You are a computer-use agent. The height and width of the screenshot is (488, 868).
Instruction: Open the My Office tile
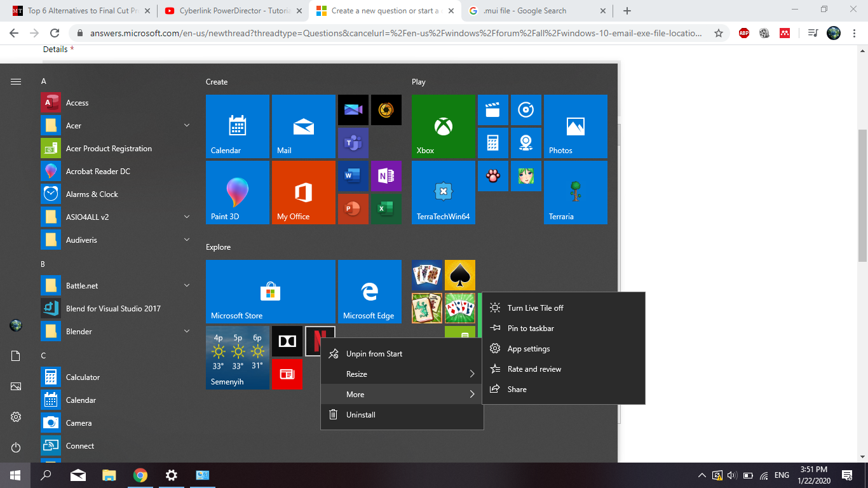pyautogui.click(x=303, y=193)
